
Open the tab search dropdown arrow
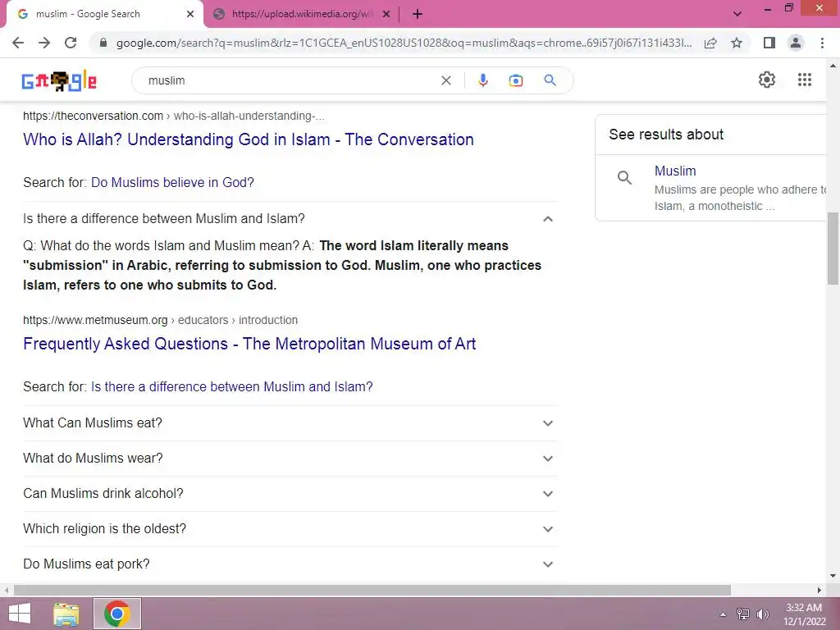tap(737, 14)
